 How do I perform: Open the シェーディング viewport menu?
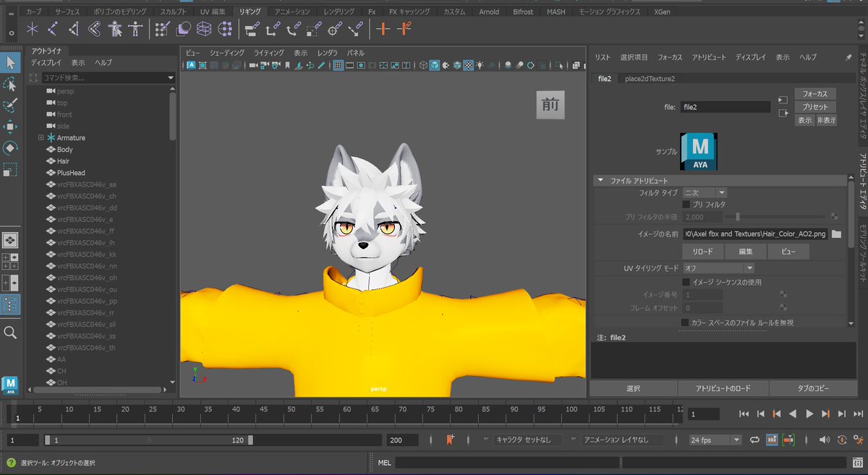pyautogui.click(x=227, y=53)
